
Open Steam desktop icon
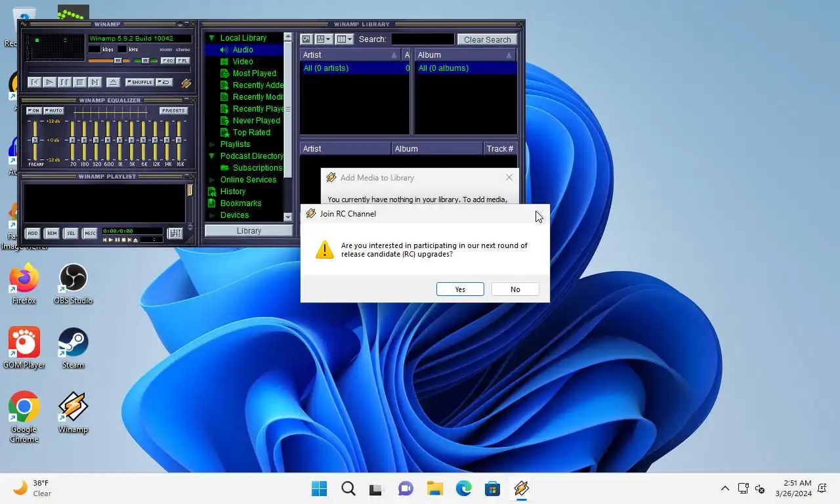[x=73, y=348]
